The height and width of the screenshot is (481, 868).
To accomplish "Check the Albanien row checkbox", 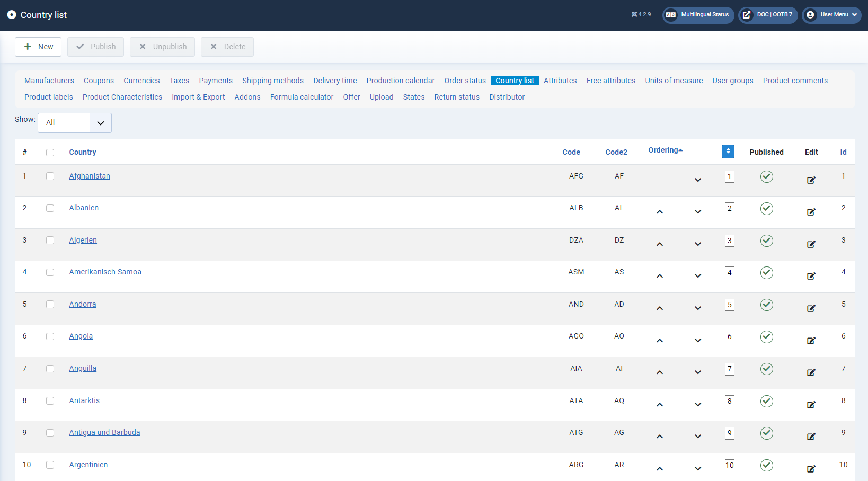I will tap(50, 208).
